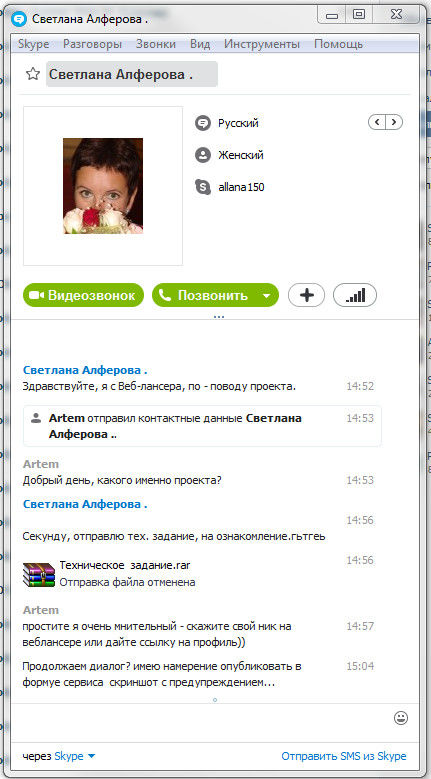The height and width of the screenshot is (779, 431).
Task: Toggle the favorite star next to Светлана Алферова
Action: pos(33,75)
